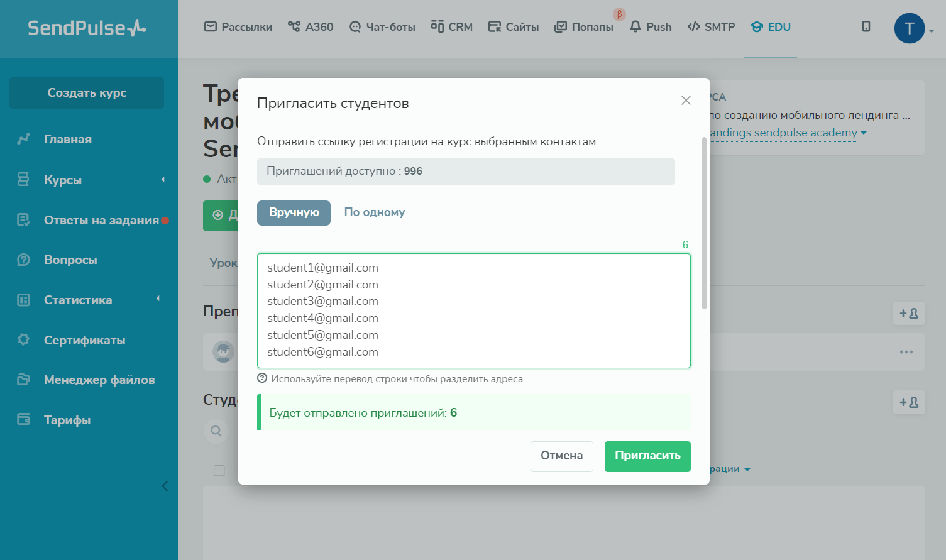Click the Главная sidebar icon

pos(24,139)
